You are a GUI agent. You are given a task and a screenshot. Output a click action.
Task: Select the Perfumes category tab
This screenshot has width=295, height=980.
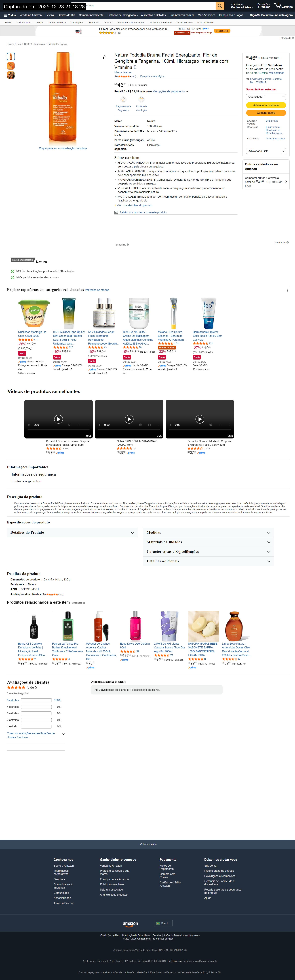[93, 22]
